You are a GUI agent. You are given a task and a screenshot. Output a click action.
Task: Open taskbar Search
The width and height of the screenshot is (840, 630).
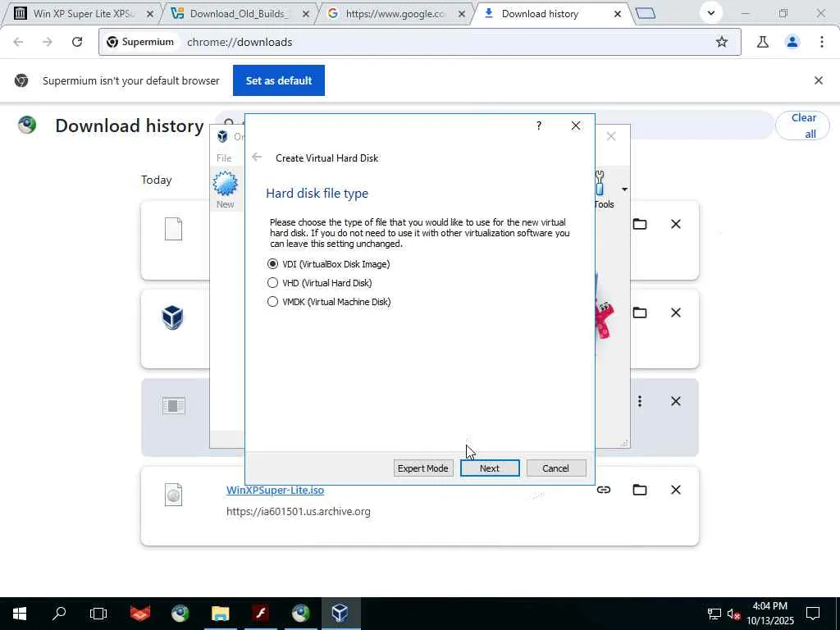[x=59, y=614]
